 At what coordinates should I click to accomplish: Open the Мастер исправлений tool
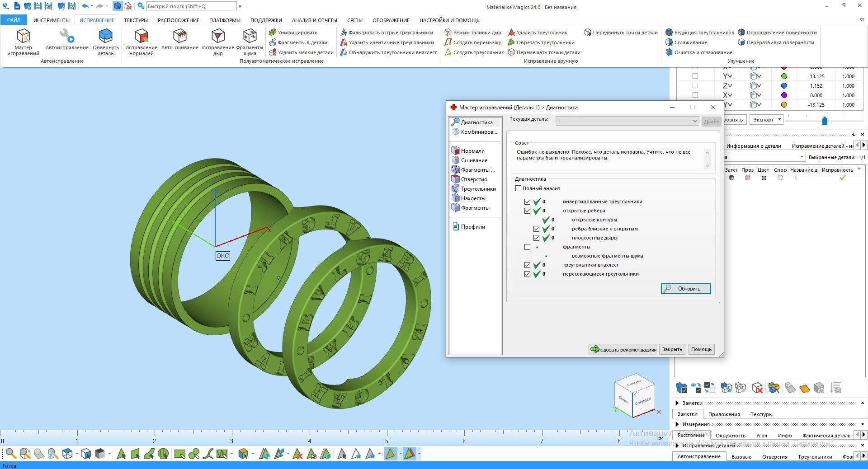click(23, 42)
